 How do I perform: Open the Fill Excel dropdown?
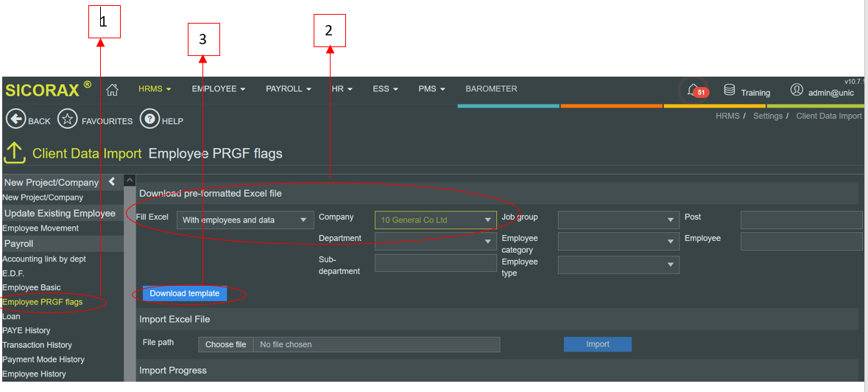point(245,220)
